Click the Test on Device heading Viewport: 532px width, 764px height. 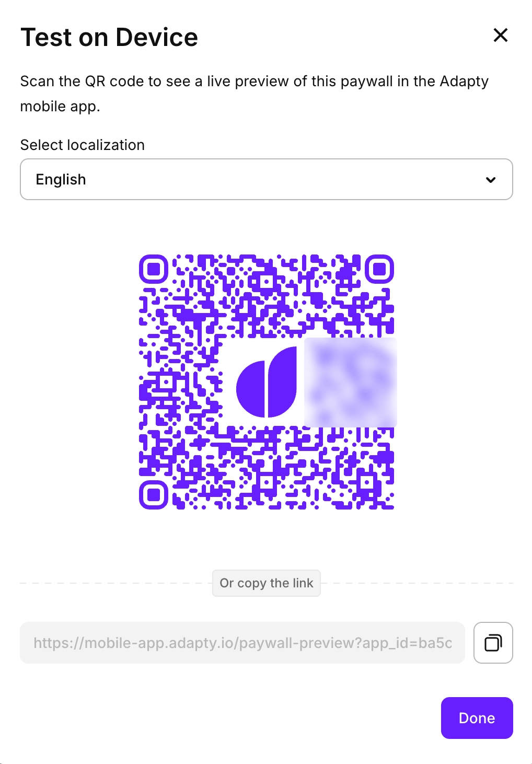click(109, 37)
